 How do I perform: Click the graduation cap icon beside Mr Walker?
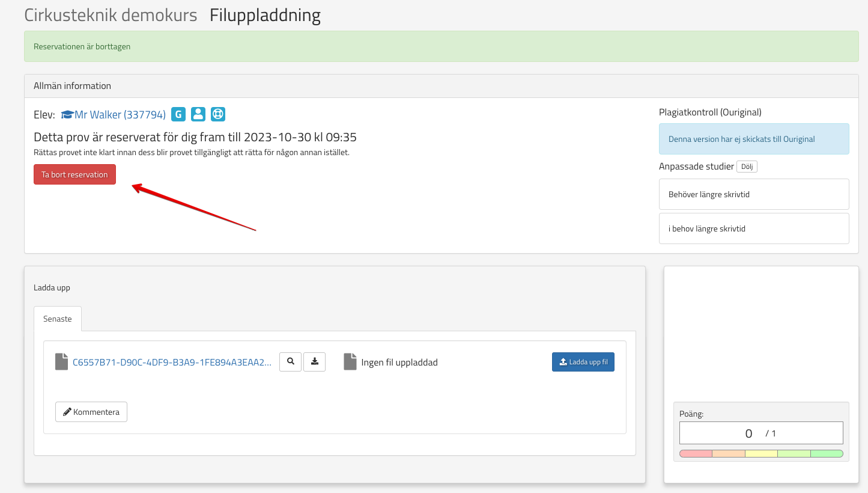67,115
